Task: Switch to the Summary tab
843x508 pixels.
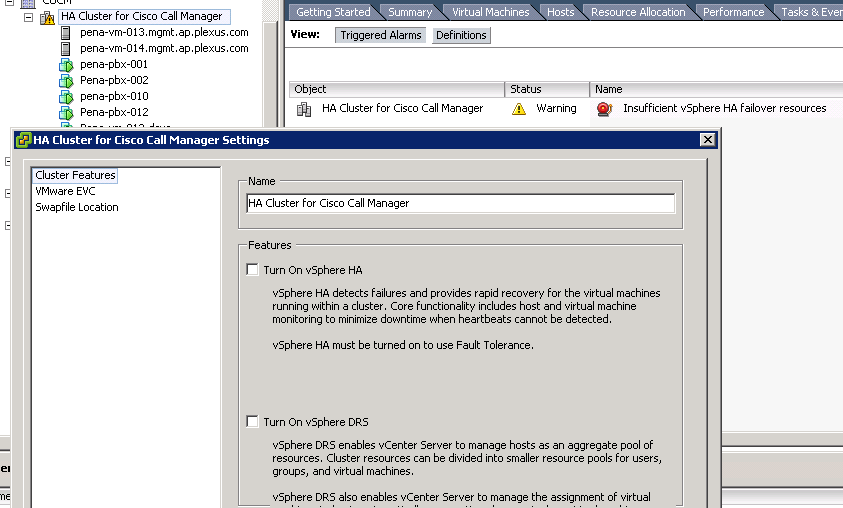Action: click(410, 12)
